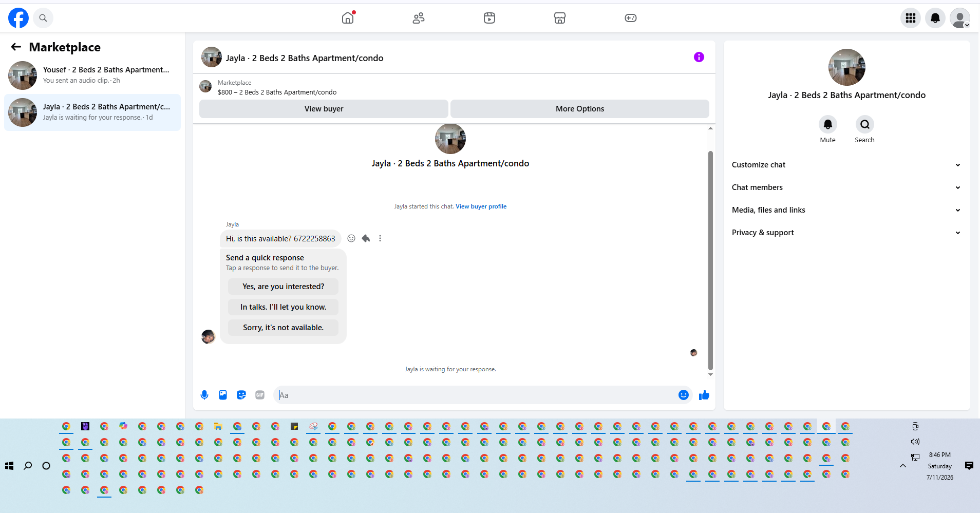Open the Reels video icon
The height and width of the screenshot is (513, 980).
pyautogui.click(x=489, y=18)
